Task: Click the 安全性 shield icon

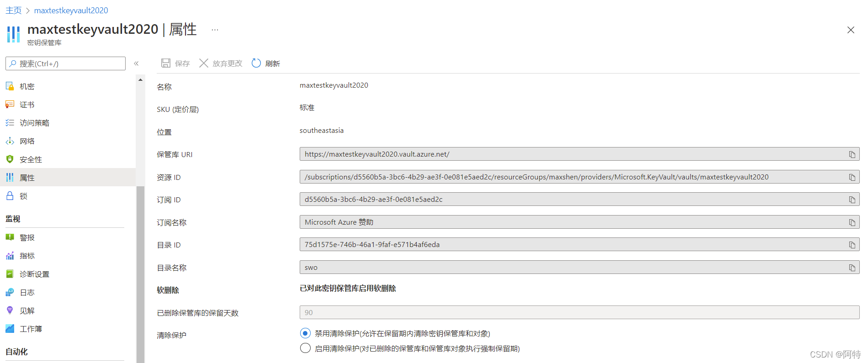Action: tap(10, 159)
